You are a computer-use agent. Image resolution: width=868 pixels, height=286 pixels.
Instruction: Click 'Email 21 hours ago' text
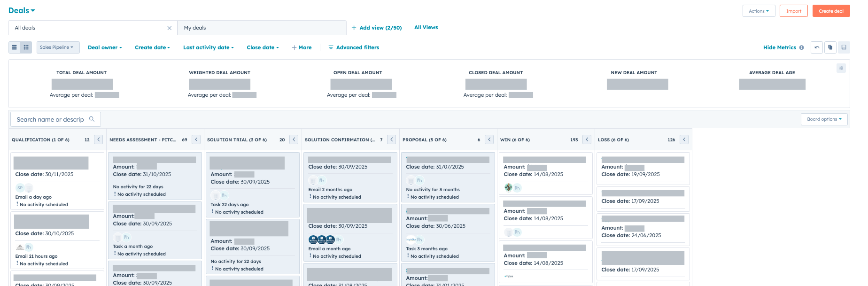click(36, 256)
